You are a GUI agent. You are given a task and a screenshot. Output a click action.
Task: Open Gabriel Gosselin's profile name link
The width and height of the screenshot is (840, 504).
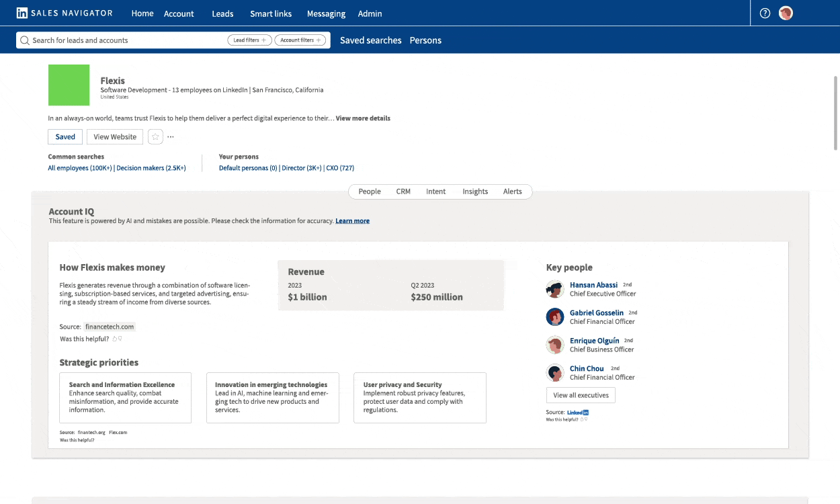pyautogui.click(x=597, y=313)
